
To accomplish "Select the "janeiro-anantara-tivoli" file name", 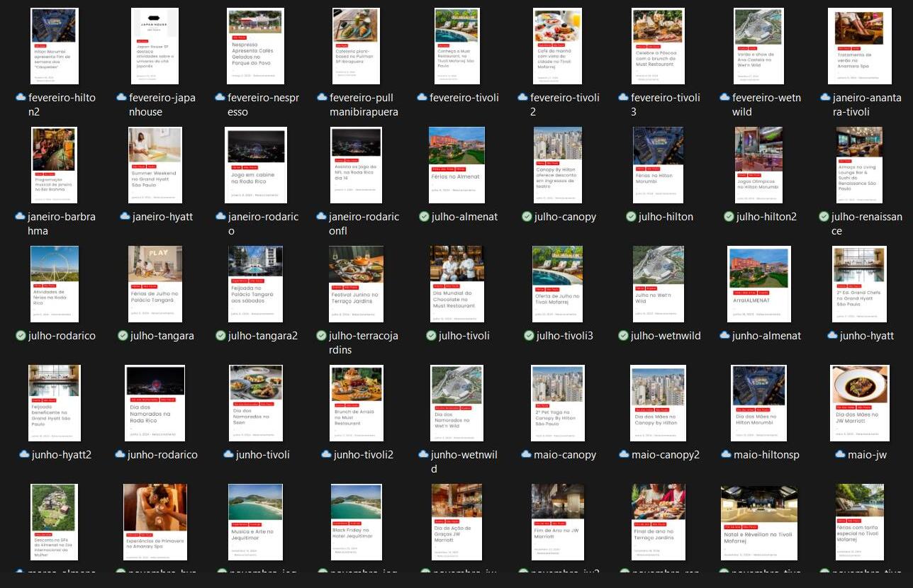I will pos(868,105).
